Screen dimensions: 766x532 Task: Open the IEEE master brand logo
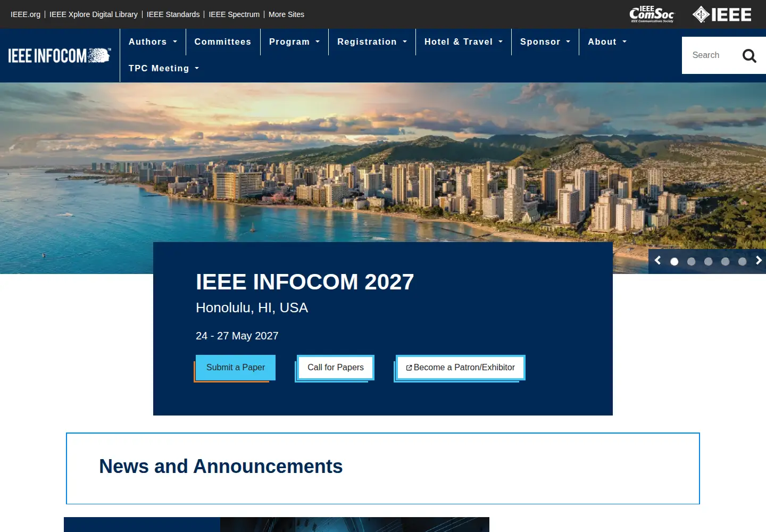(x=722, y=14)
